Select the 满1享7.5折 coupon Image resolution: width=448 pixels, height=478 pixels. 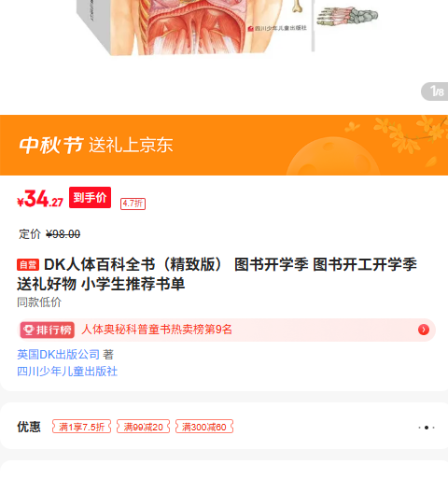[x=82, y=427]
